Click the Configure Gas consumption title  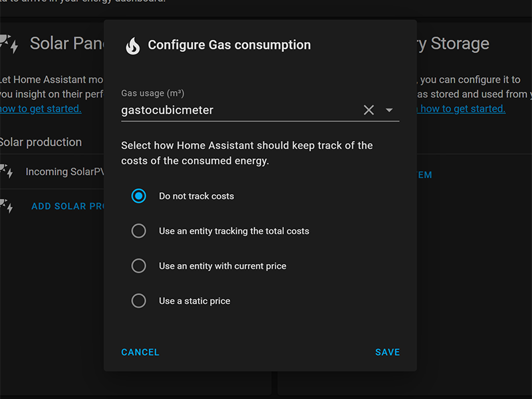tap(229, 45)
